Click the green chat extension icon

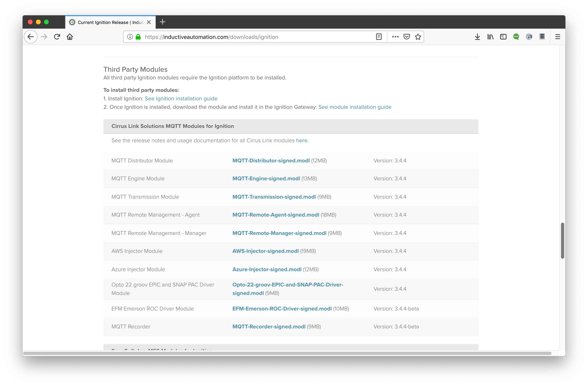(516, 37)
